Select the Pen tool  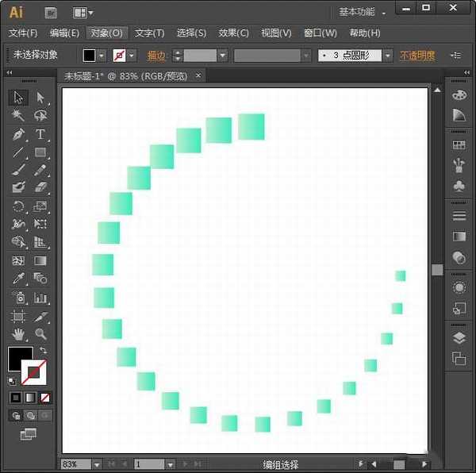coord(19,134)
